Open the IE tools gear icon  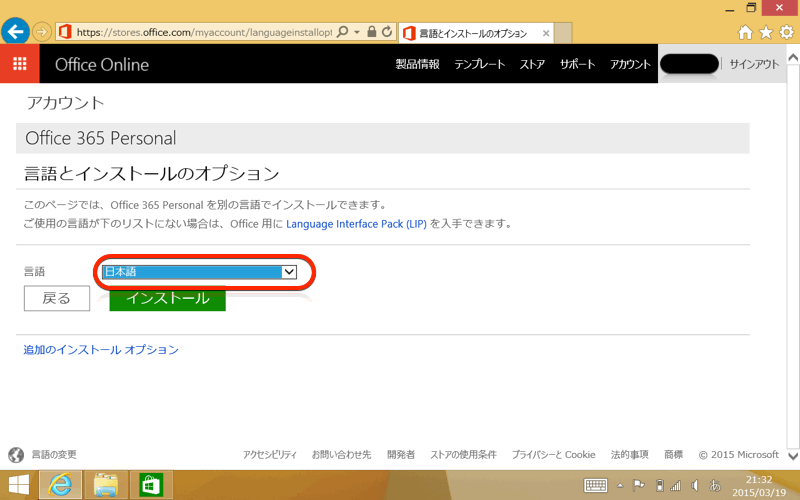786,32
